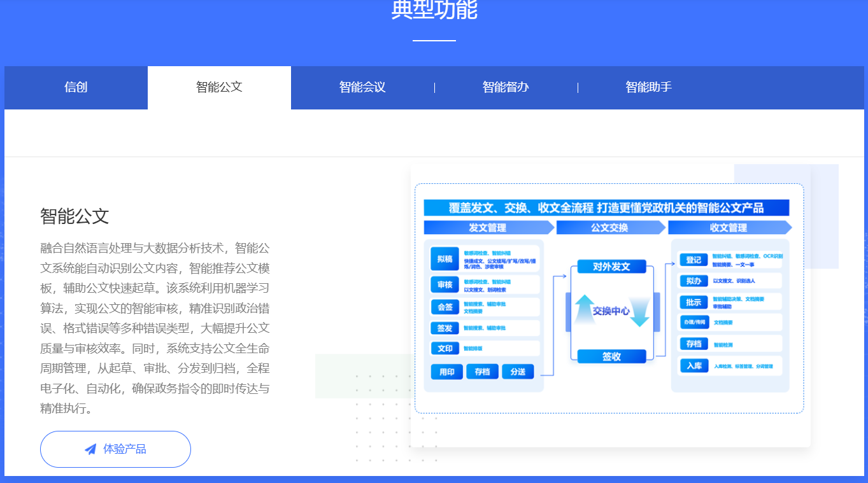The height and width of the screenshot is (483, 868).
Task: Click the 会签 step label
Action: point(445,307)
